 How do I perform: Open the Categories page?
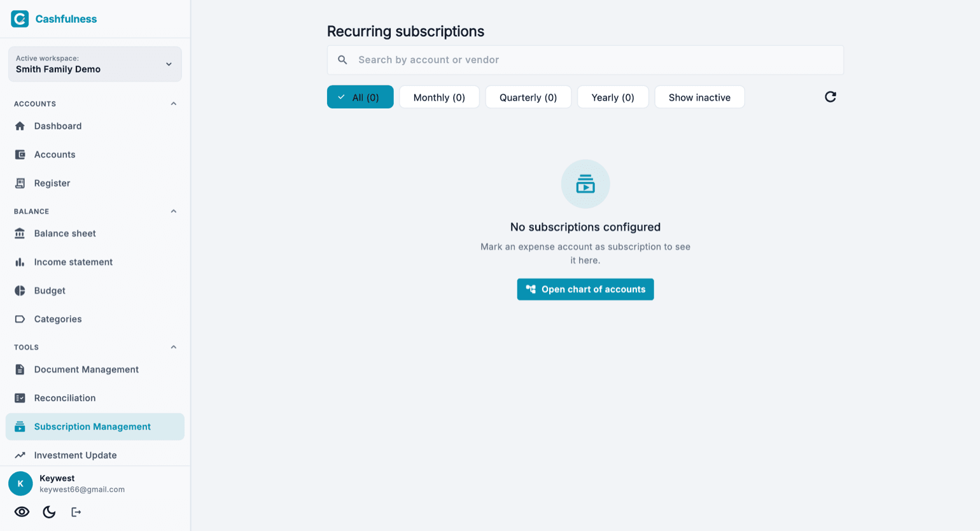95,319
